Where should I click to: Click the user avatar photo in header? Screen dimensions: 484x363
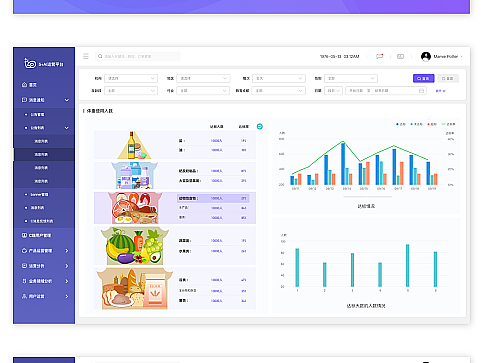coord(426,57)
